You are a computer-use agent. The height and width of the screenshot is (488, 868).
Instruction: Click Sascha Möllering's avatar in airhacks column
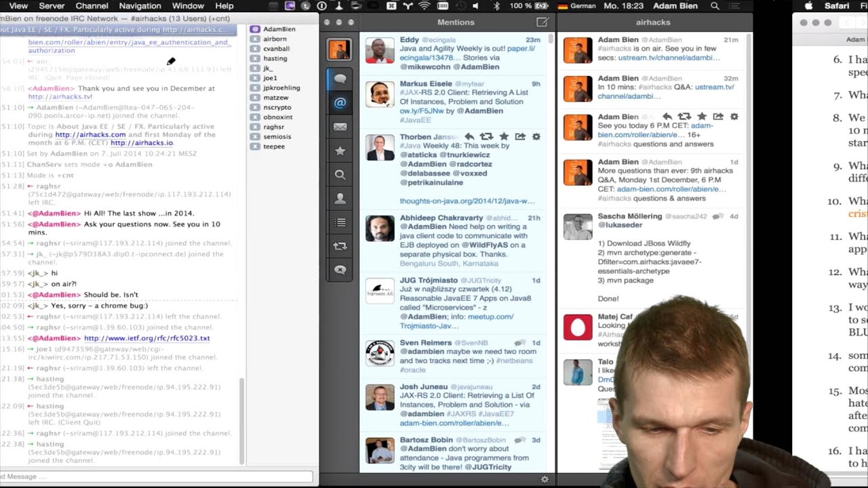pyautogui.click(x=578, y=227)
